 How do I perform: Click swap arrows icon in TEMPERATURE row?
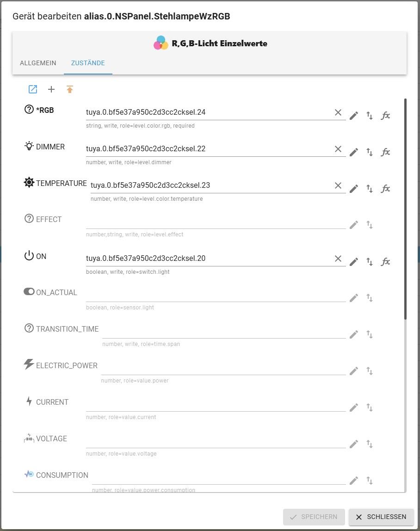point(370,189)
